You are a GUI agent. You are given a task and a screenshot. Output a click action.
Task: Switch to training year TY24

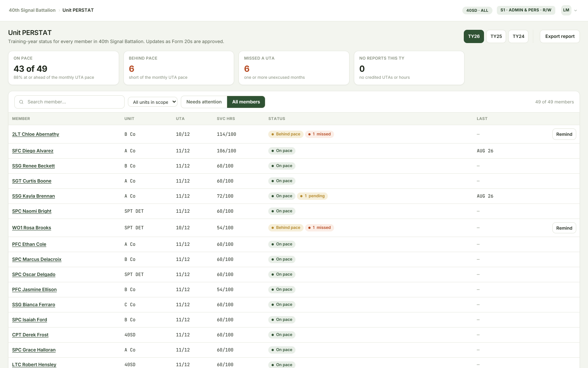[519, 36]
